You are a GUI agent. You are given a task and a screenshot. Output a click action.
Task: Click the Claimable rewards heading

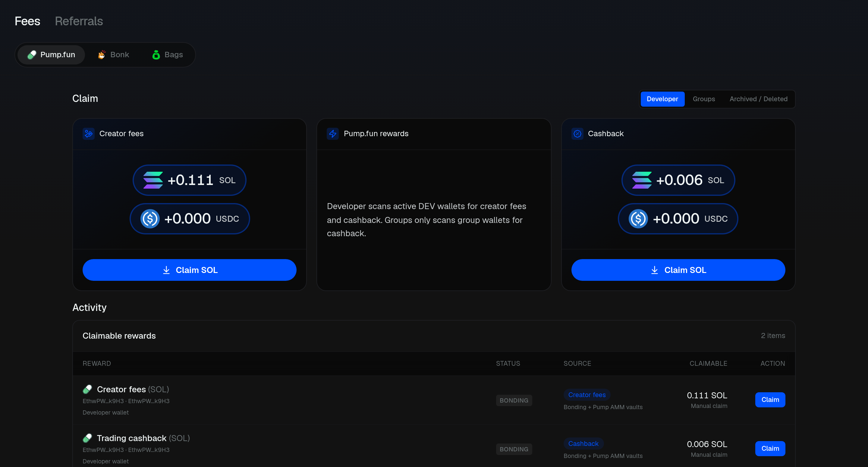(119, 336)
